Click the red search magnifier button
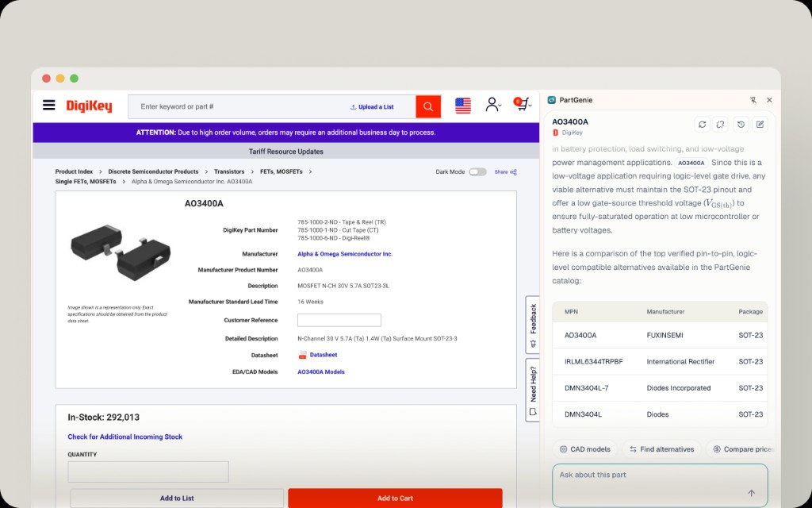812x508 pixels. 427,106
